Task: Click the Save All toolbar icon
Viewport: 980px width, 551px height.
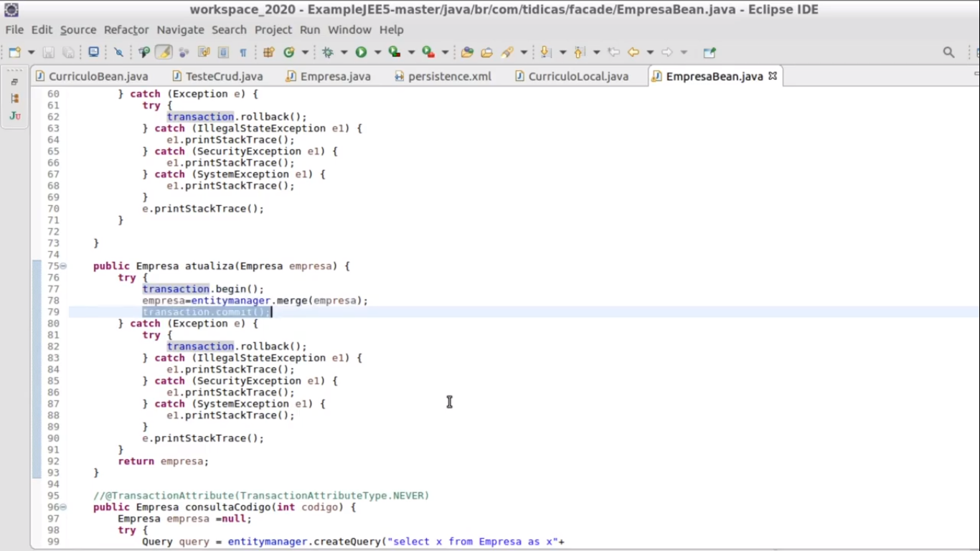Action: 68,52
